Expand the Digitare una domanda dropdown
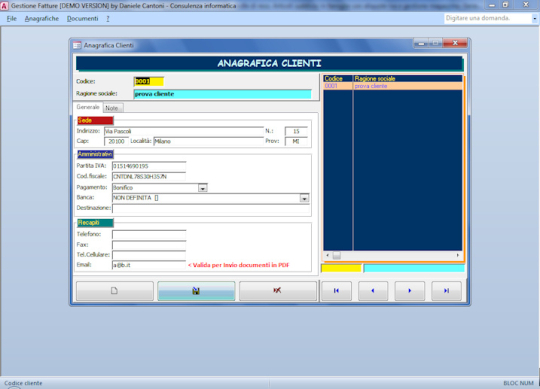Screen dimensions: 540x389 pyautogui.click(x=535, y=19)
